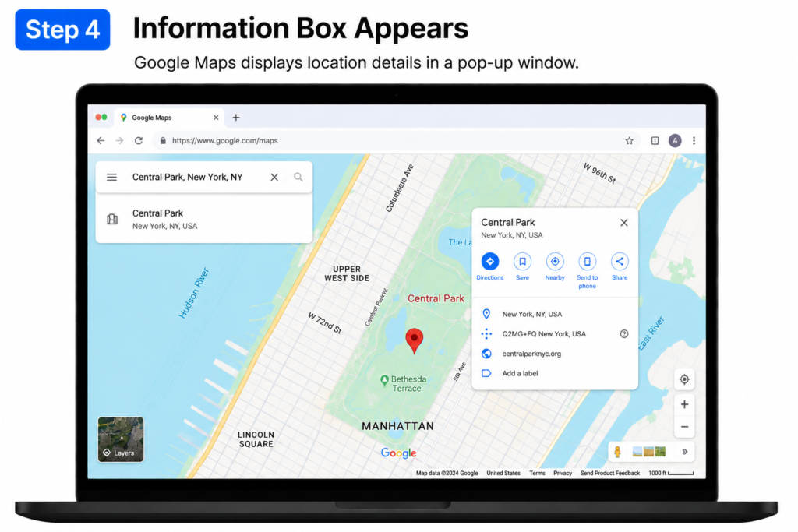Send location to phone
Screen dimensions: 798x532
pos(588,270)
